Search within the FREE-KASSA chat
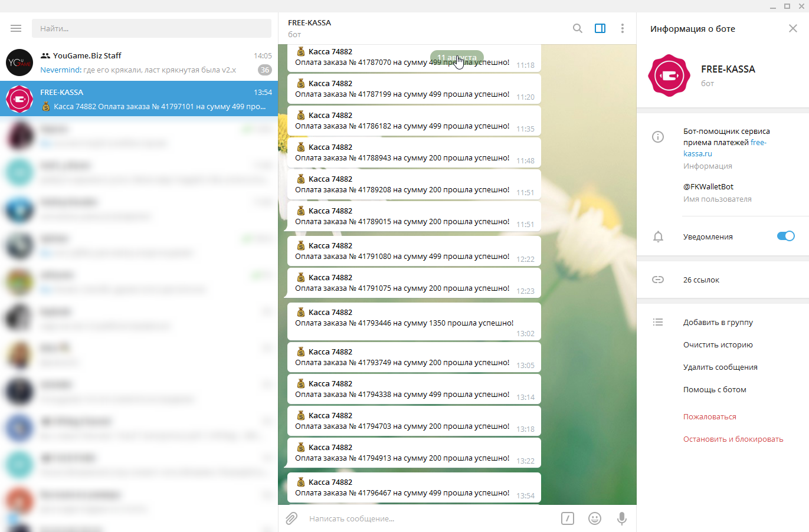Viewport: 809px width, 532px height. pos(578,28)
